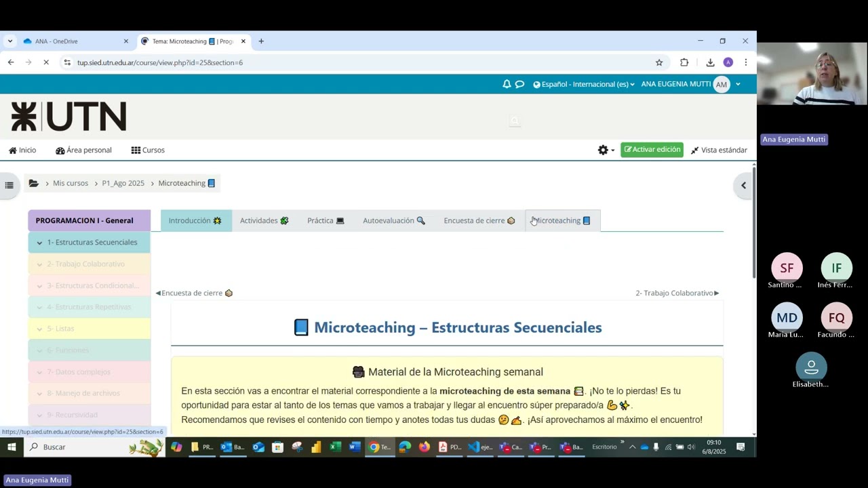Open a new browser tab
The width and height of the screenshot is (868, 488).
point(261,41)
